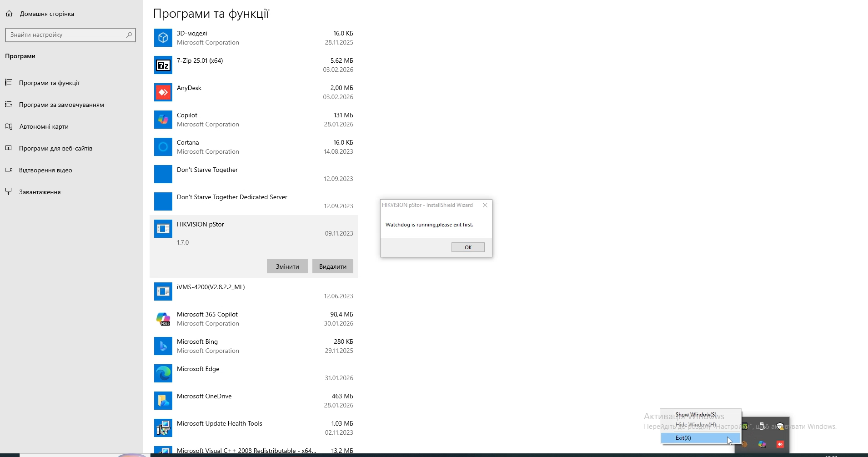Click the Safely Remove Hardware USB tray icon
This screenshot has width=868, height=457.
click(762, 426)
